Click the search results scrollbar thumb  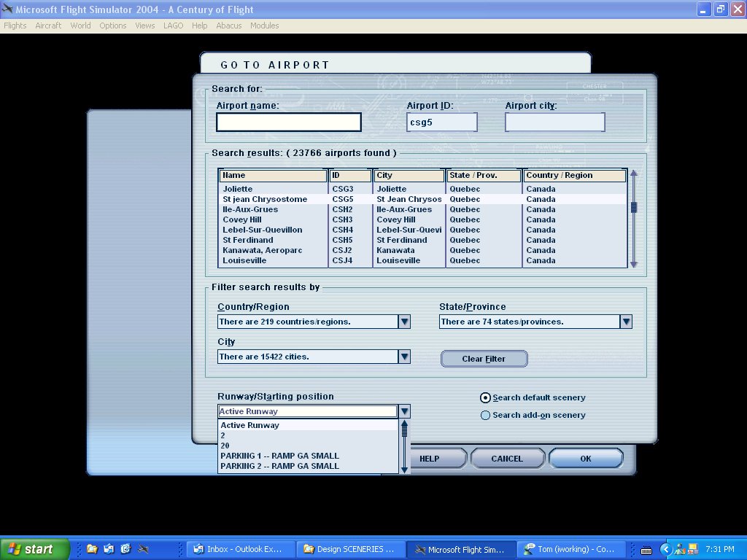pos(634,207)
